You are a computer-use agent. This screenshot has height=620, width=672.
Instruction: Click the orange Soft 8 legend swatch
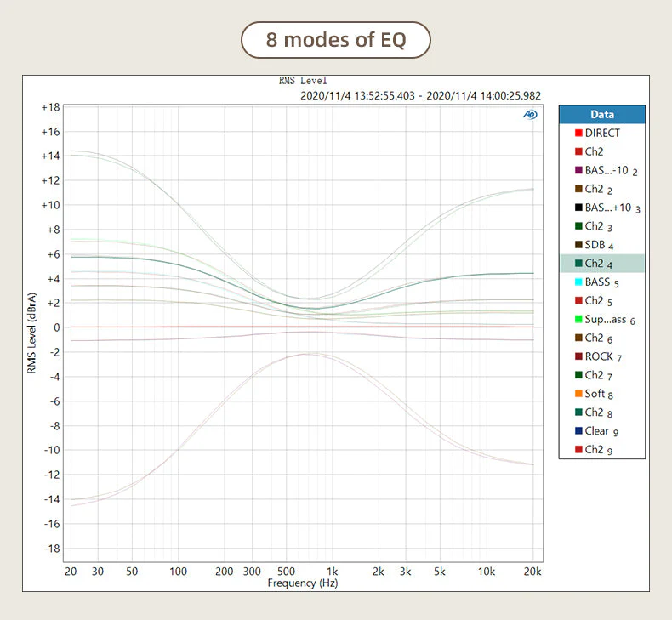578,393
